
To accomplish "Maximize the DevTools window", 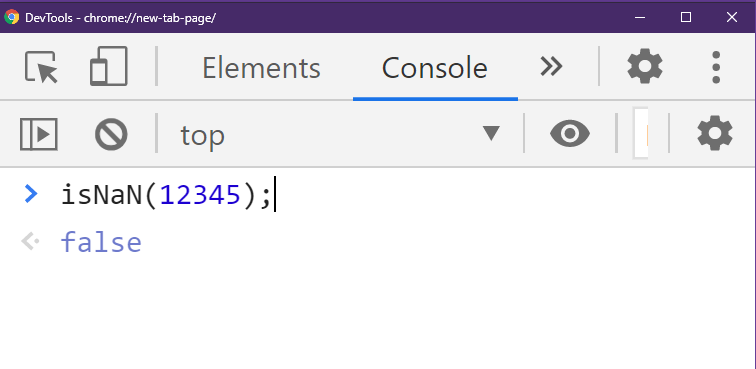I will click(x=686, y=17).
